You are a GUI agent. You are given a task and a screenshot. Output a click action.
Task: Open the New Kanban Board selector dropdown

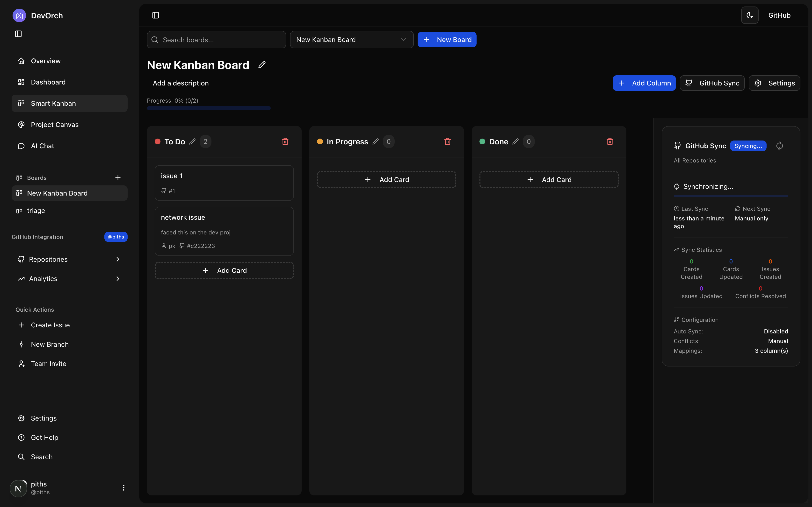coord(351,40)
